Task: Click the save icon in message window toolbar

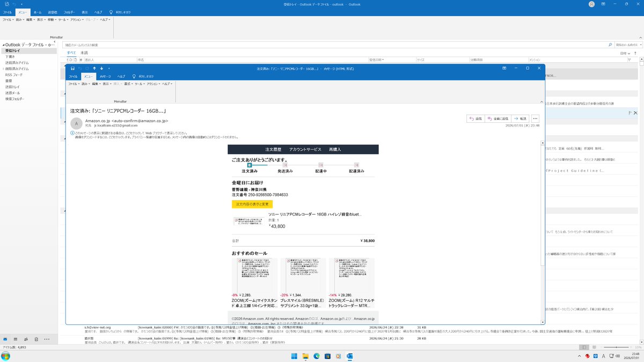Action: [72, 69]
